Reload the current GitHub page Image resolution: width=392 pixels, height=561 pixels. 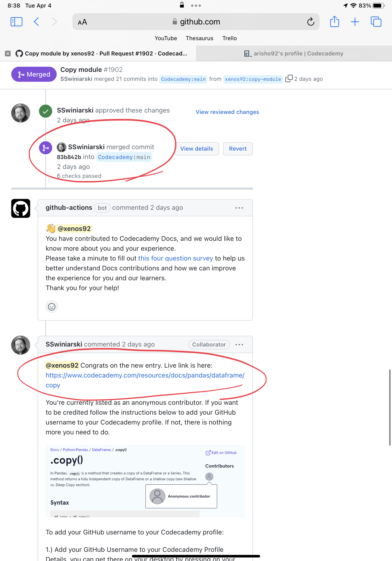coord(311,22)
